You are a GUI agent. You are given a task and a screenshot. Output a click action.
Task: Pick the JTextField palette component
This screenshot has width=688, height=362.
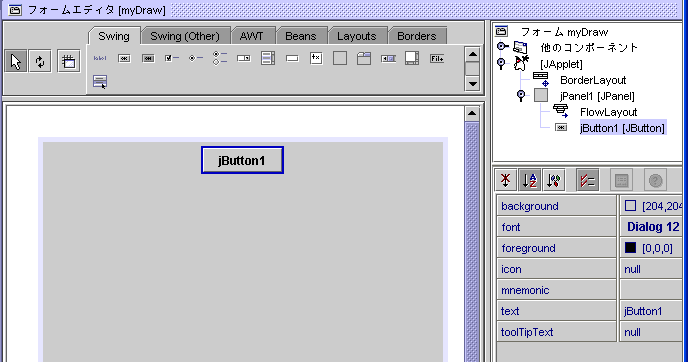pyautogui.click(x=292, y=58)
